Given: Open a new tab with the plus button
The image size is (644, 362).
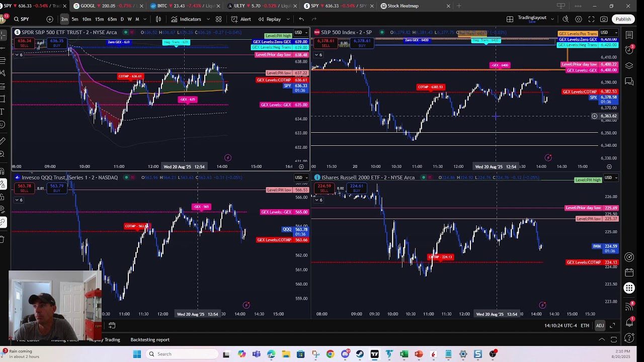Looking at the screenshot, I should [x=459, y=6].
